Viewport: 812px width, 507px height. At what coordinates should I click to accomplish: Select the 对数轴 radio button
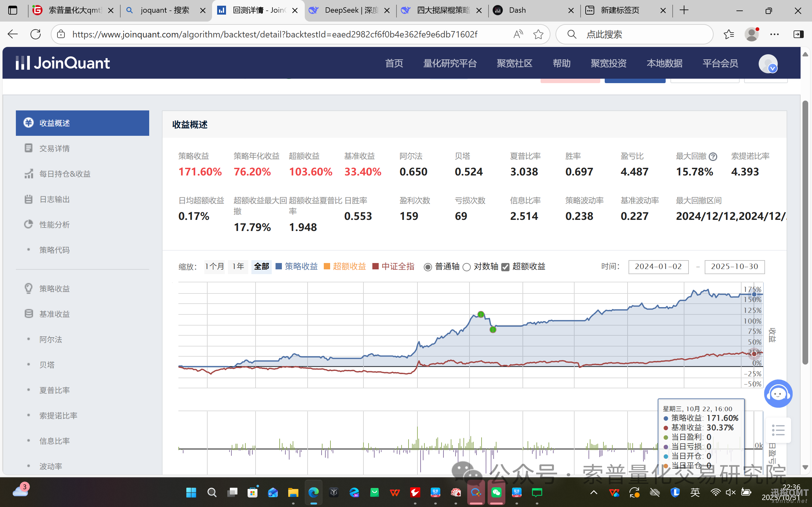467,267
